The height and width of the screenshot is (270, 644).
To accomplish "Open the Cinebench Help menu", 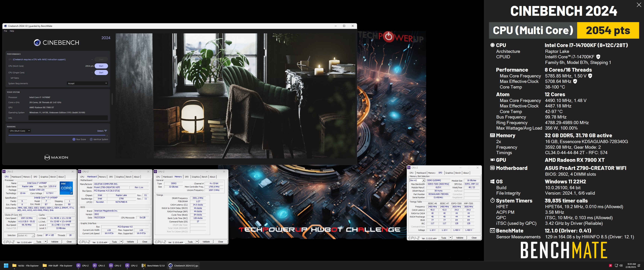I will (x=12, y=31).
